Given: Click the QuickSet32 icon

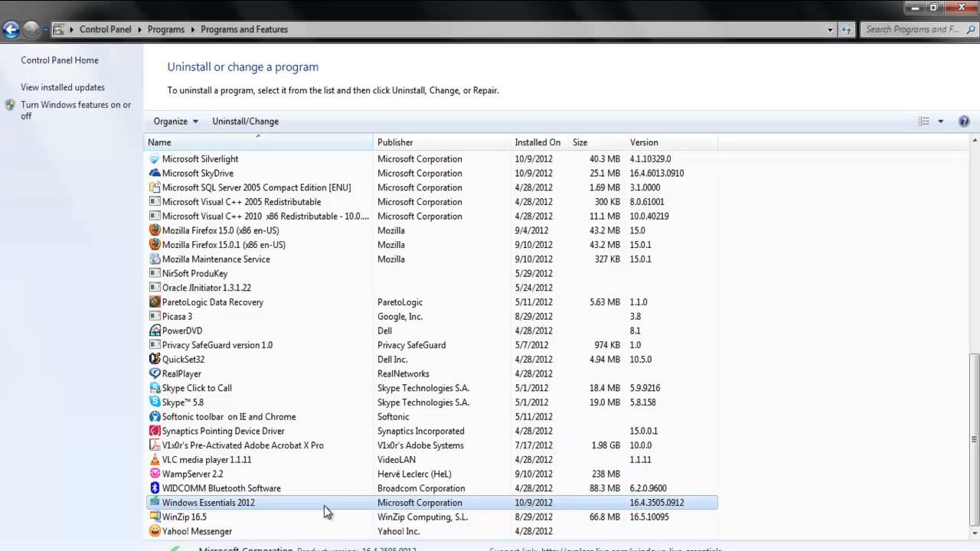Looking at the screenshot, I should pos(155,360).
